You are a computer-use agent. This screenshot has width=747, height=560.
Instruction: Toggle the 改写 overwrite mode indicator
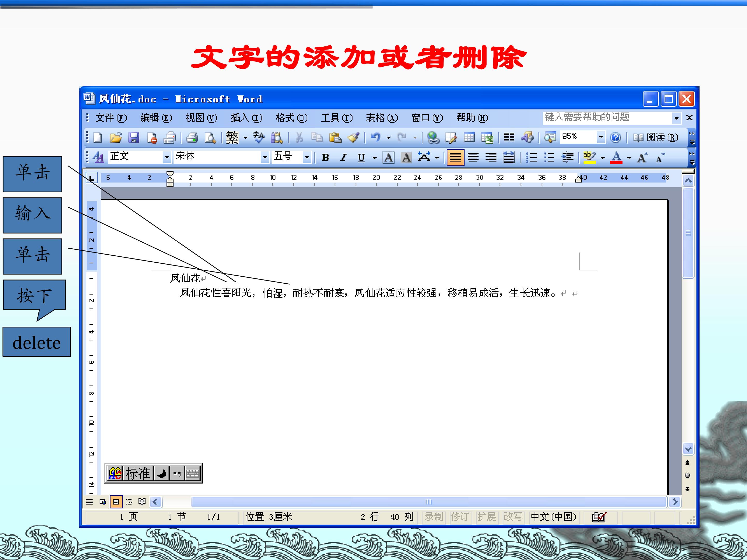pyautogui.click(x=513, y=517)
